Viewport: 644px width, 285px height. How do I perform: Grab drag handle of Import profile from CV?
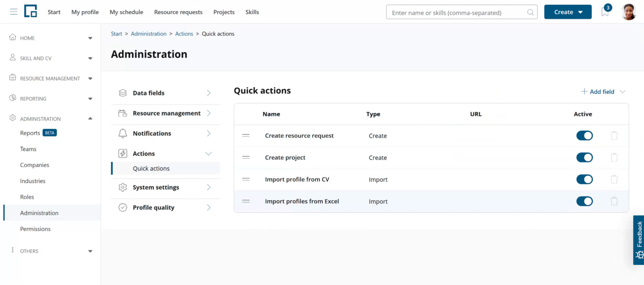(x=246, y=179)
